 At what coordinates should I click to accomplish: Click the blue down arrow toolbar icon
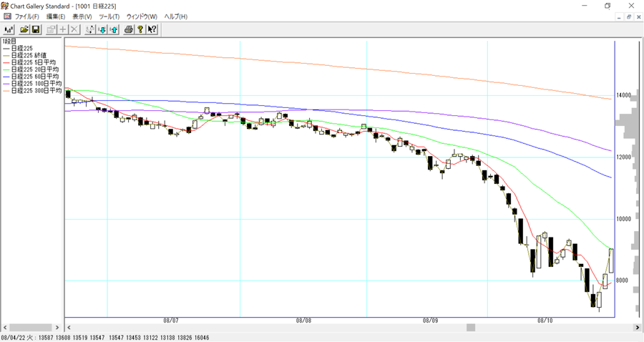[102, 29]
